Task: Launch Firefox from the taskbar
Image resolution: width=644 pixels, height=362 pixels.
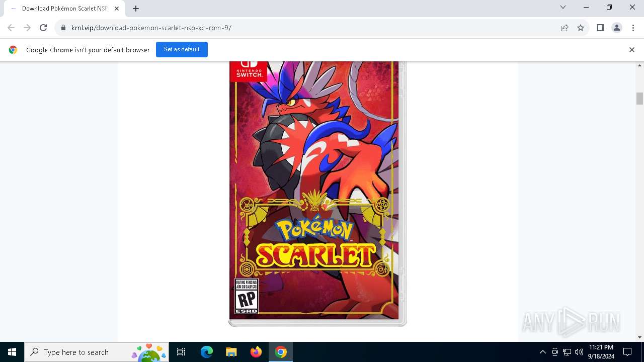Action: pyautogui.click(x=256, y=352)
